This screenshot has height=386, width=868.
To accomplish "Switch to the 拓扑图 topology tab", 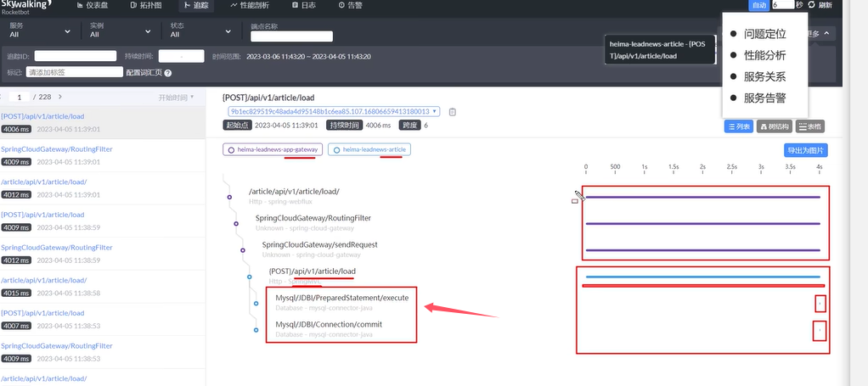I will (x=146, y=6).
